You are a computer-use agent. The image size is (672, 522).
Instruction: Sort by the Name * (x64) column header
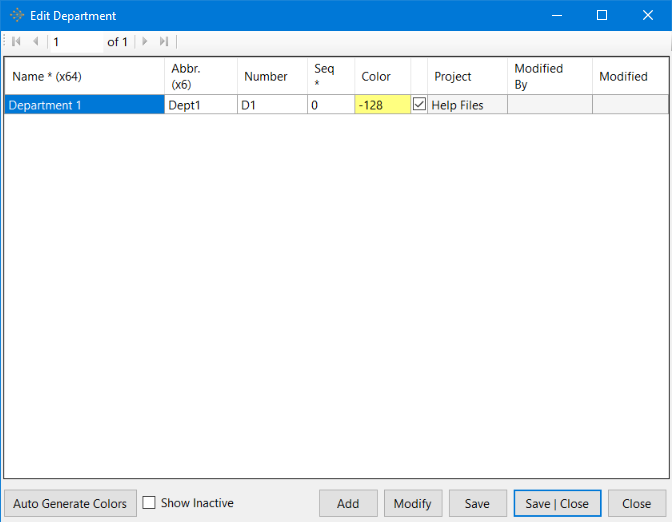[x=84, y=76]
